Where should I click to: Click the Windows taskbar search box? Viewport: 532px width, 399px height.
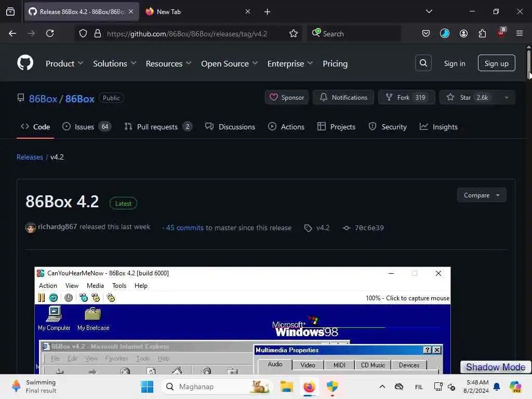coord(217,387)
